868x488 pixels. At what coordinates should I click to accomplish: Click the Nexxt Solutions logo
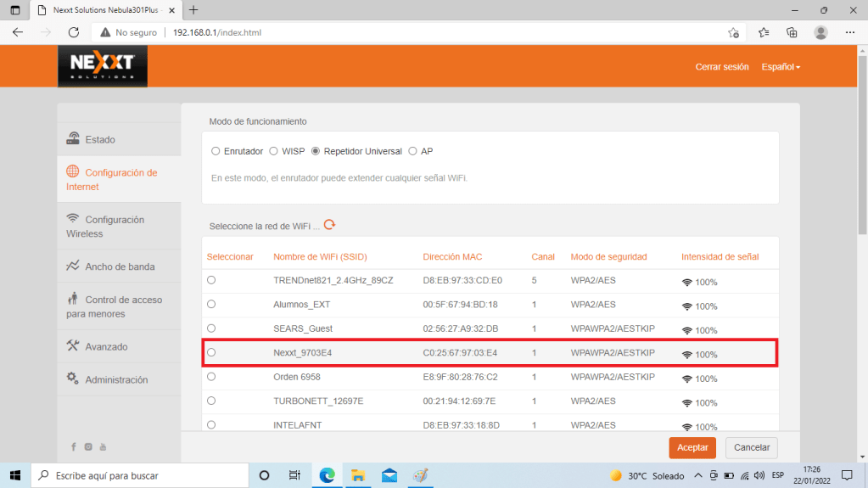[x=102, y=66]
